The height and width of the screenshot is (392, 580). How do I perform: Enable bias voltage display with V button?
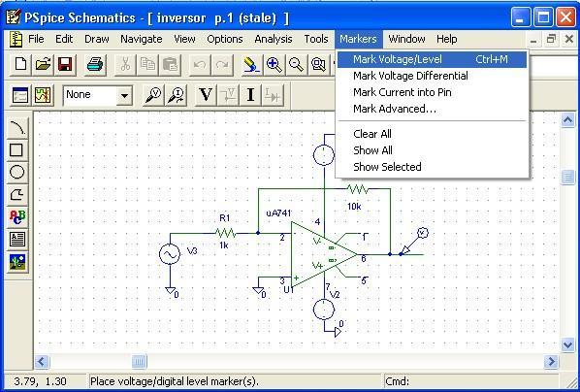[x=206, y=95]
